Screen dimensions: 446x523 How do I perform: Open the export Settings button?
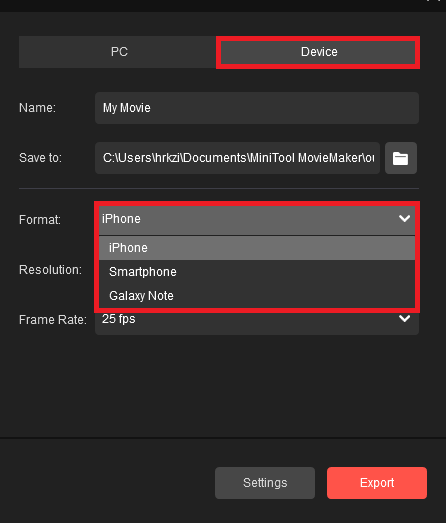pyautogui.click(x=265, y=483)
